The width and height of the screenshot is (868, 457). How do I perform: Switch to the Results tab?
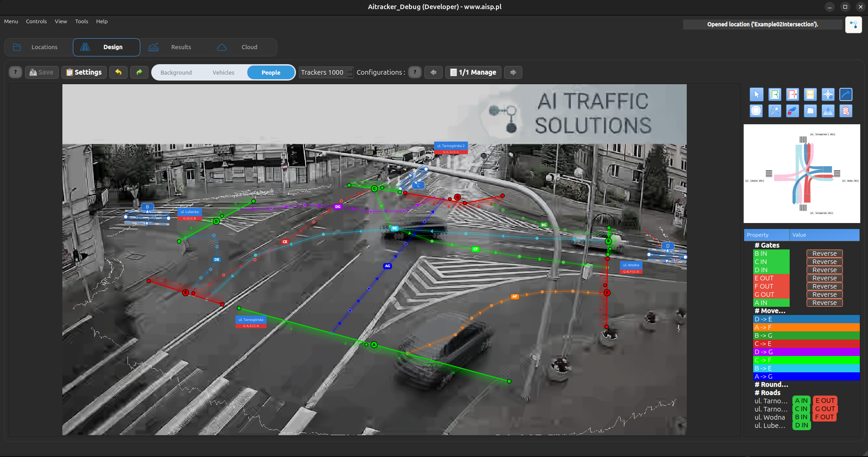[x=174, y=47]
